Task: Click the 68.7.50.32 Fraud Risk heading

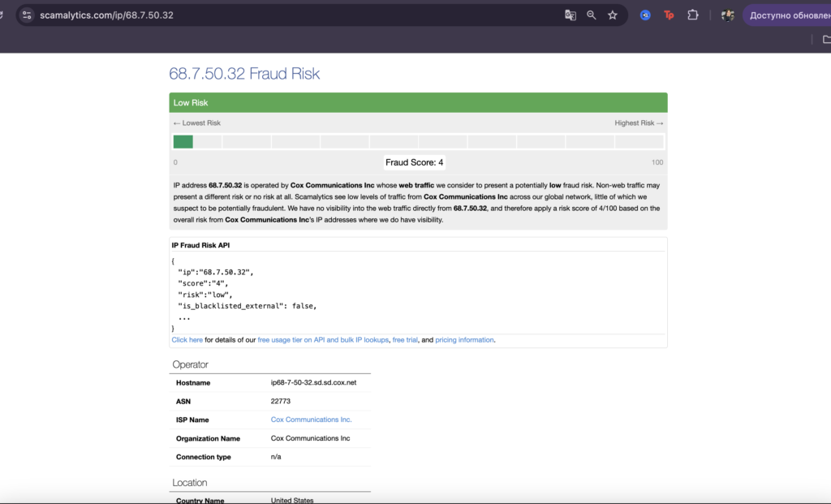Action: click(244, 74)
